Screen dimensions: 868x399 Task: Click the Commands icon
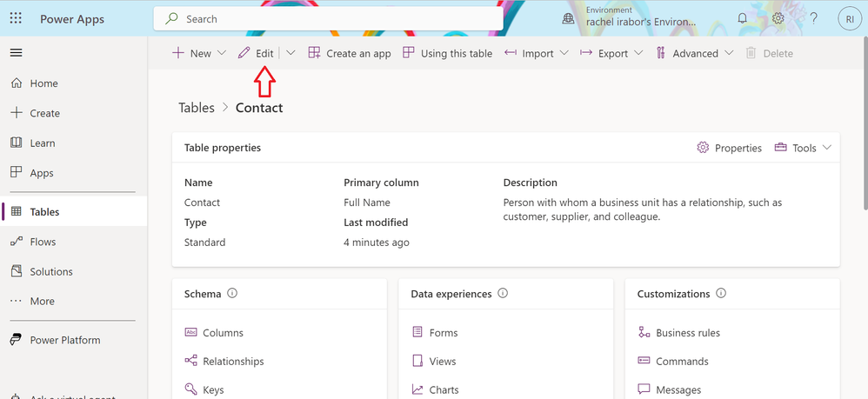[644, 360]
